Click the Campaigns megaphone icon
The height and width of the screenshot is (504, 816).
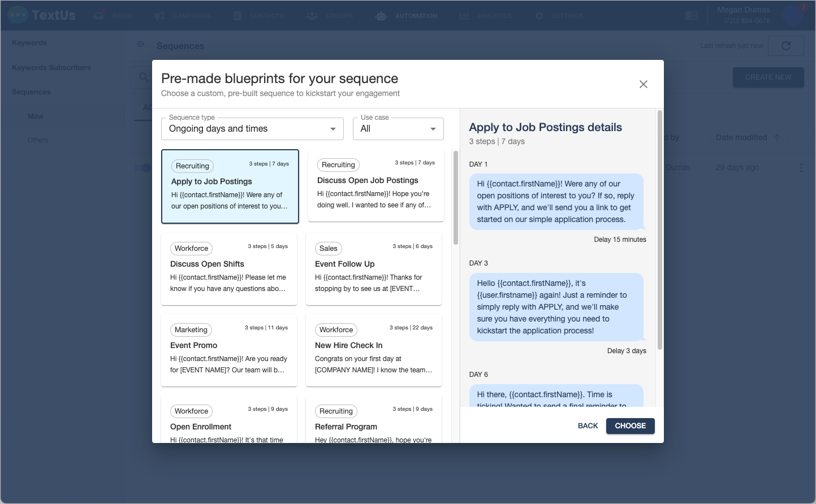(x=158, y=16)
